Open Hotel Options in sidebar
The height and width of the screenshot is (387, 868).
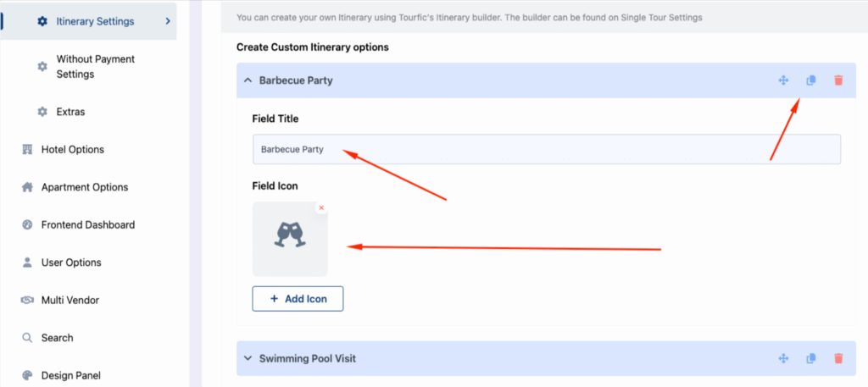[73, 149]
